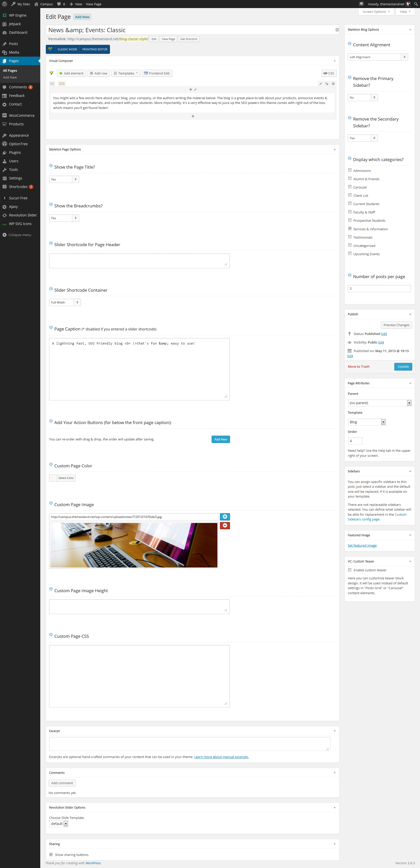Click the blue add image plus icon
Viewport: 420px width, 868px height.
[225, 517]
